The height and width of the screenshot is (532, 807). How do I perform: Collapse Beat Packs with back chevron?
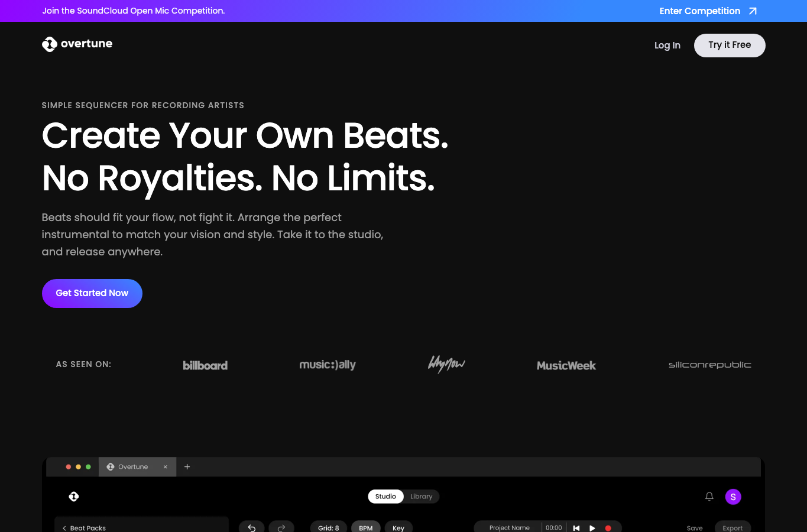pos(64,528)
